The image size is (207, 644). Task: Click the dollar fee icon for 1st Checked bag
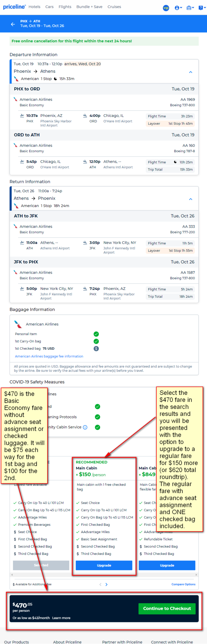click(x=96, y=348)
